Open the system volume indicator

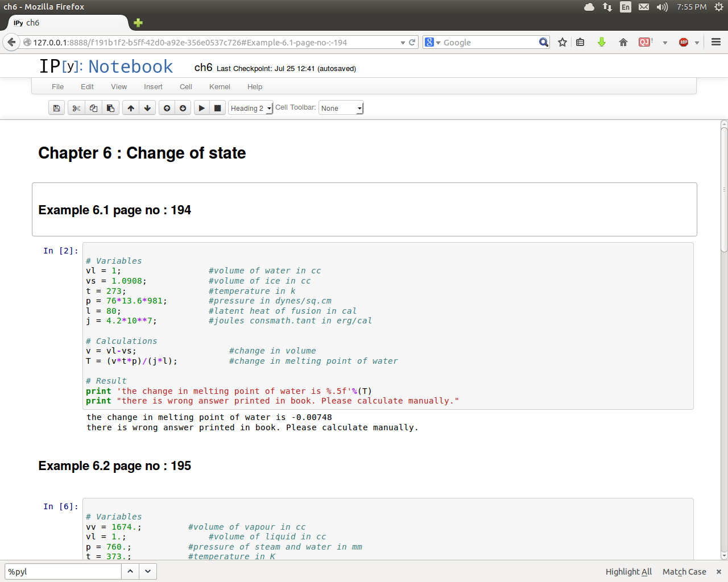(662, 7)
